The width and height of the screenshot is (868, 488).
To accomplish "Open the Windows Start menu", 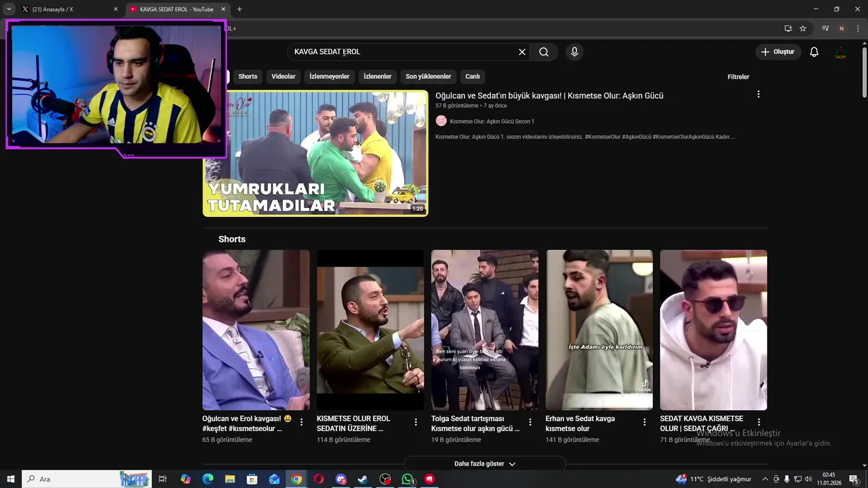I will pyautogui.click(x=10, y=479).
